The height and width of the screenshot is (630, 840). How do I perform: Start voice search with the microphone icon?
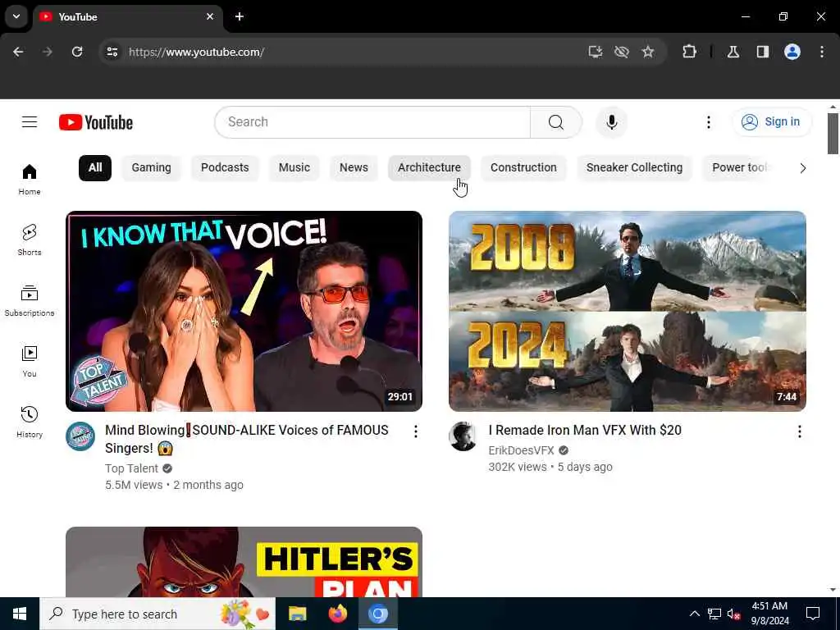point(611,122)
